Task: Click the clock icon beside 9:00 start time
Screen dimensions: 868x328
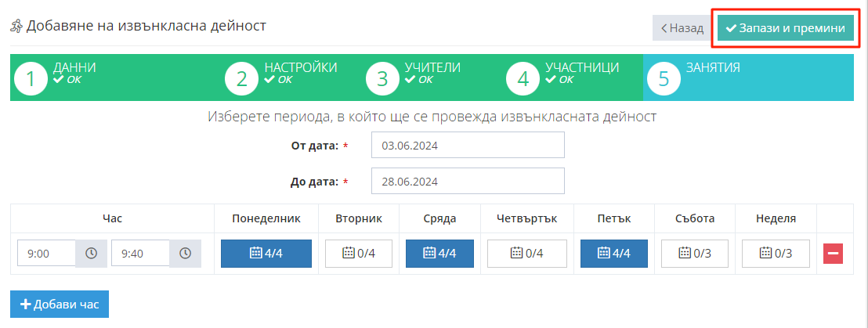Action: [x=91, y=254]
